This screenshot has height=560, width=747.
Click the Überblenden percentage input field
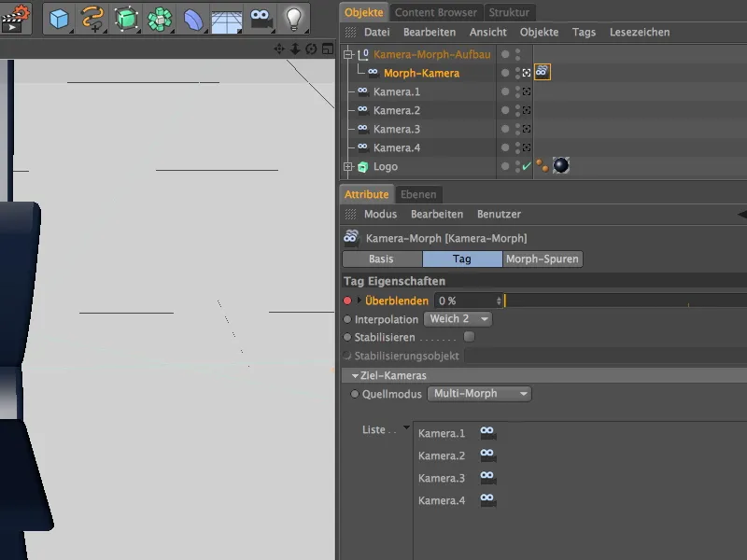coord(465,301)
